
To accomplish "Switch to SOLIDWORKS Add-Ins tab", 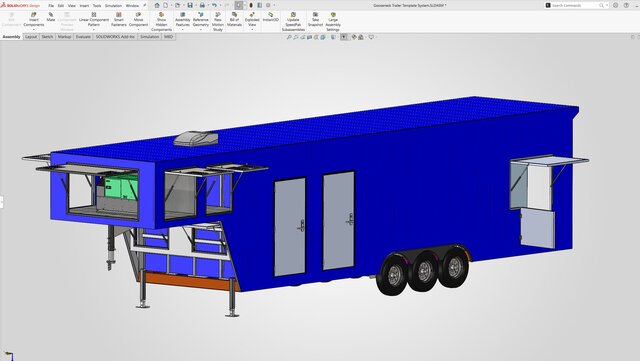I will pyautogui.click(x=115, y=37).
